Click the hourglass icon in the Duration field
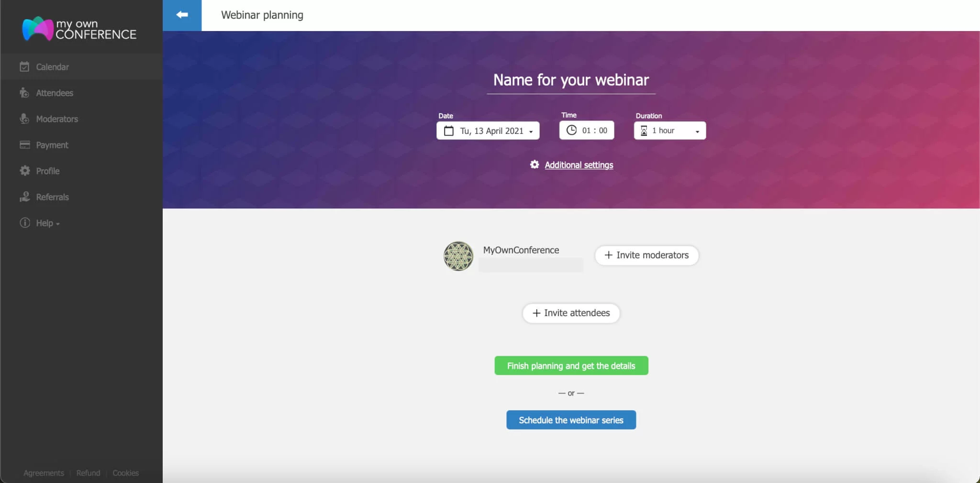Screen dimensions: 980x483 click(645, 131)
